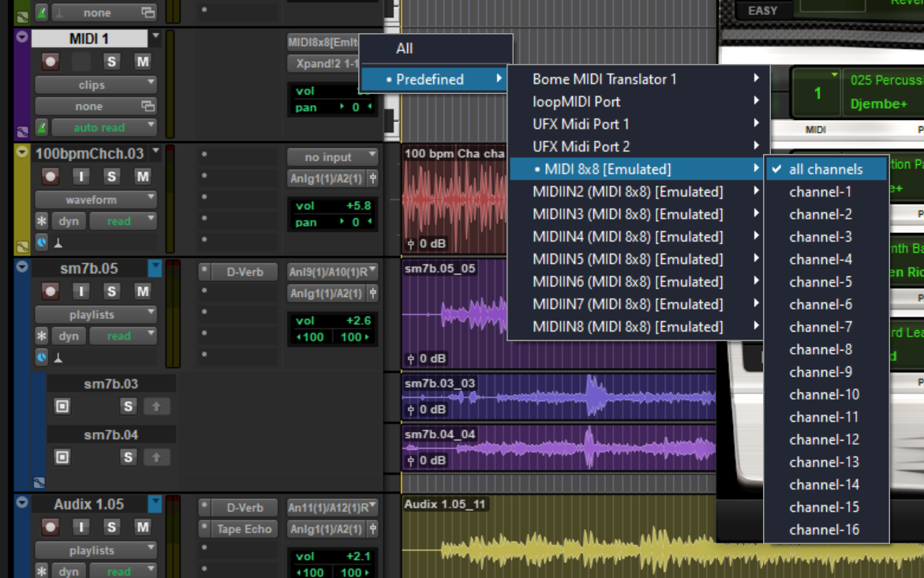Screen dimensions: 924x578
Task: Solo the 100bpmChch.03 track
Action: [x=111, y=177]
